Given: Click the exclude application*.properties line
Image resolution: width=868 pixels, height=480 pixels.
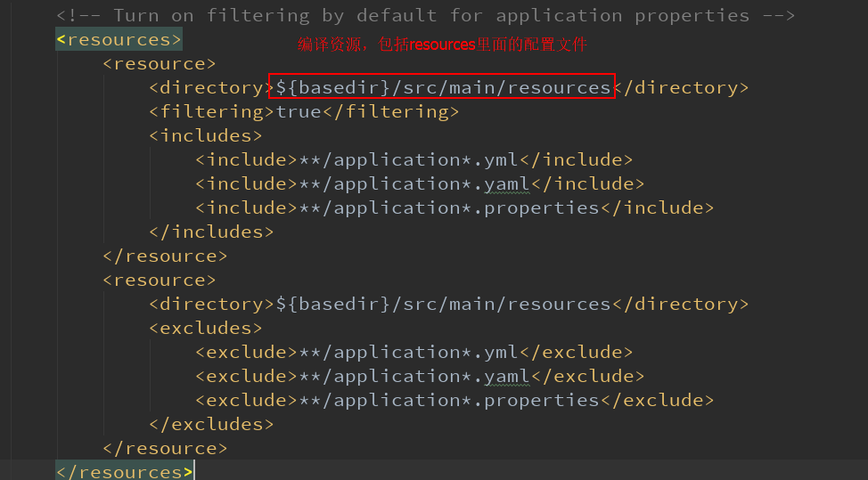Looking at the screenshot, I should click(x=454, y=401).
